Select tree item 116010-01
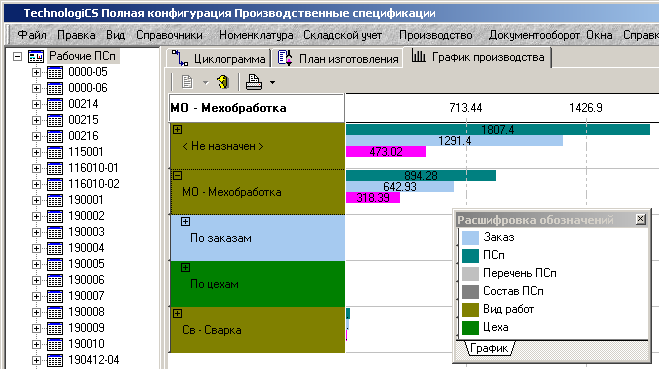This screenshot has width=659, height=369. pyautogui.click(x=94, y=168)
